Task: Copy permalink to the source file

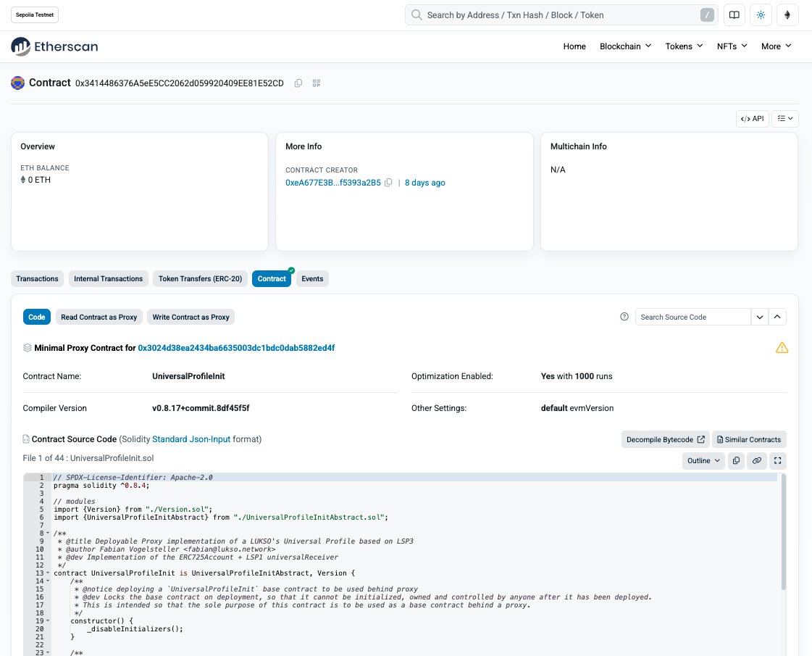Action: click(756, 460)
